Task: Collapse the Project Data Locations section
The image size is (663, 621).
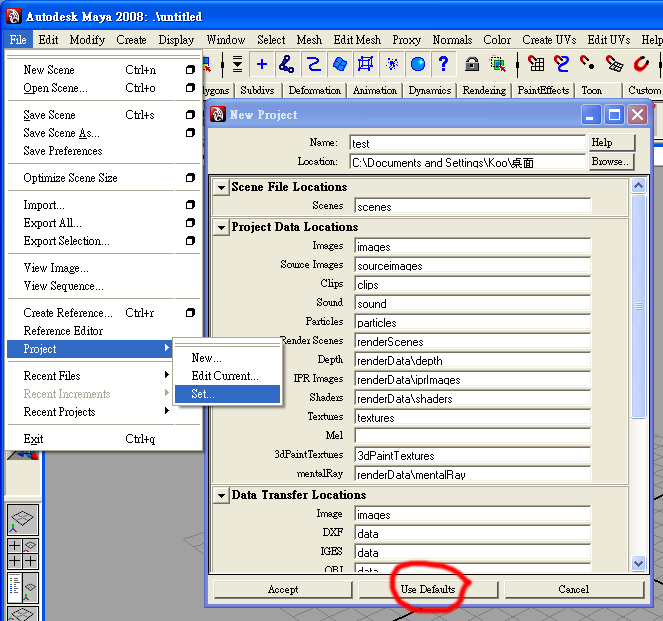Action: coord(221,227)
